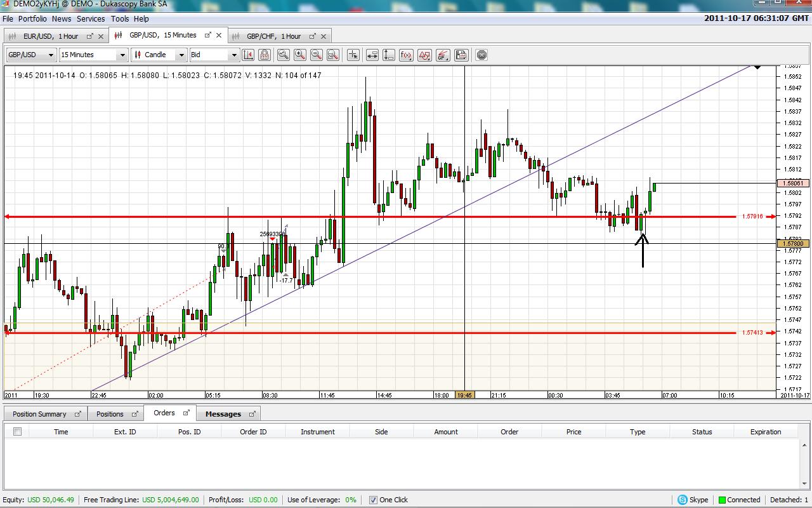Click the Profit/Loss USD 0.00 value
This screenshot has height=508, width=812.
point(263,500)
